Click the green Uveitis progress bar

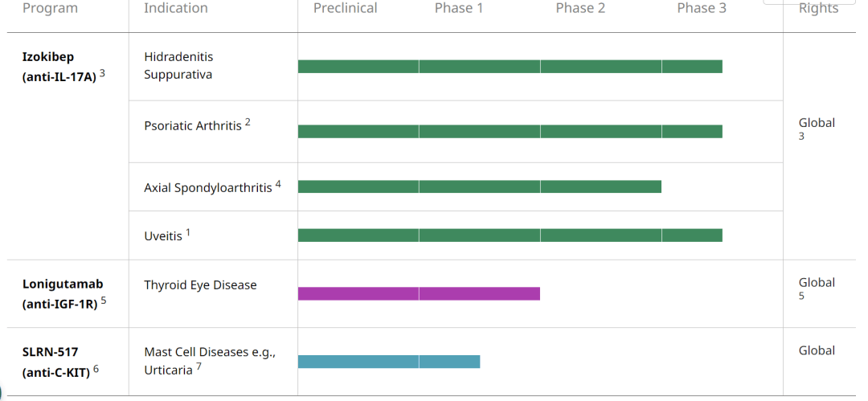point(510,235)
